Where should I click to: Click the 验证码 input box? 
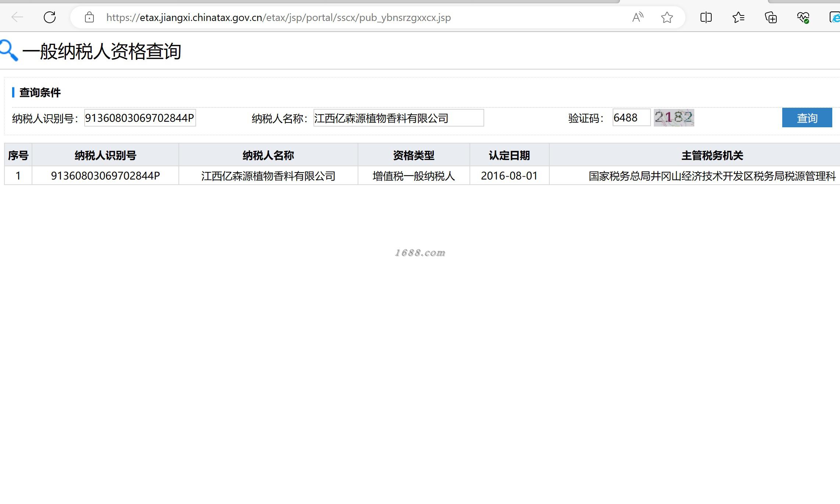(x=631, y=118)
